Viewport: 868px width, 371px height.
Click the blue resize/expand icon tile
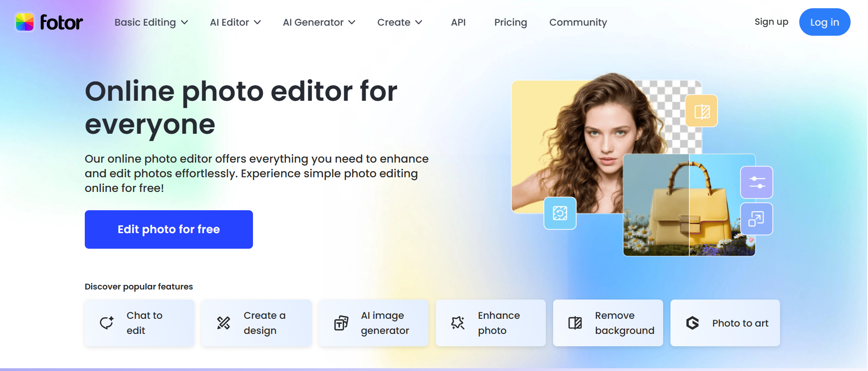click(x=757, y=219)
